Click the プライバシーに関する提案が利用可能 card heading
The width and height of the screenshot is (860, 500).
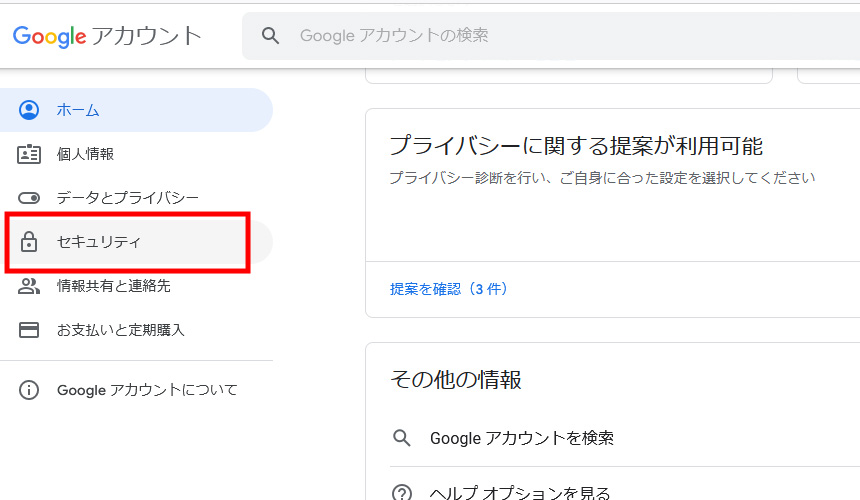576,146
